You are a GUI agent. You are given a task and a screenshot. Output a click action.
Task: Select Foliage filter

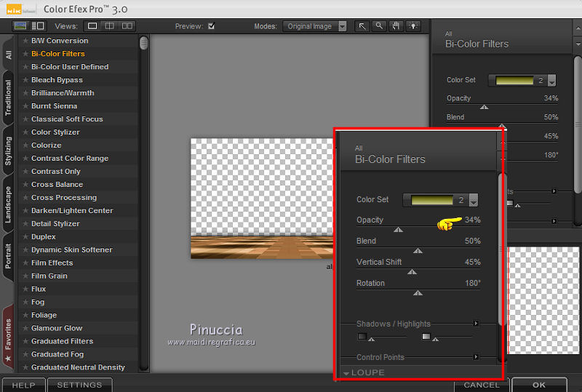44,315
